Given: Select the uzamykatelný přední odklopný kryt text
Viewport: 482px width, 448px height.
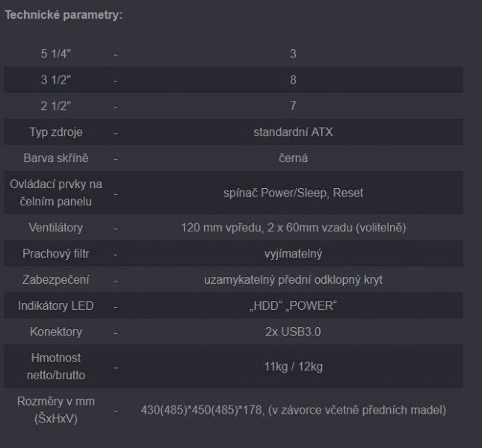Looking at the screenshot, I should pyautogui.click(x=293, y=280).
